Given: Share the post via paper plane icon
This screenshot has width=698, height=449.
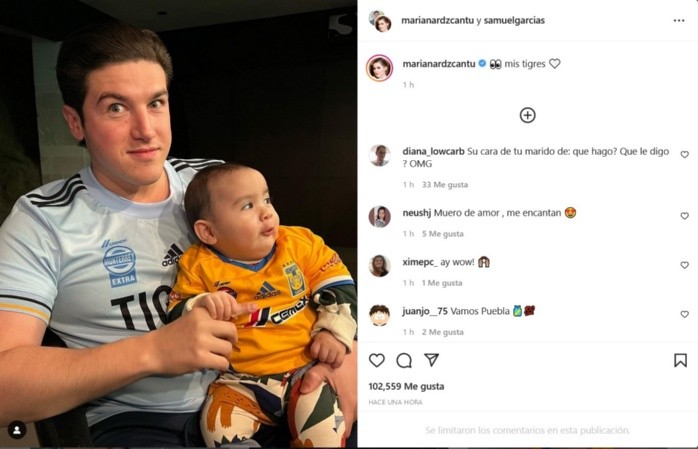Looking at the screenshot, I should (431, 360).
